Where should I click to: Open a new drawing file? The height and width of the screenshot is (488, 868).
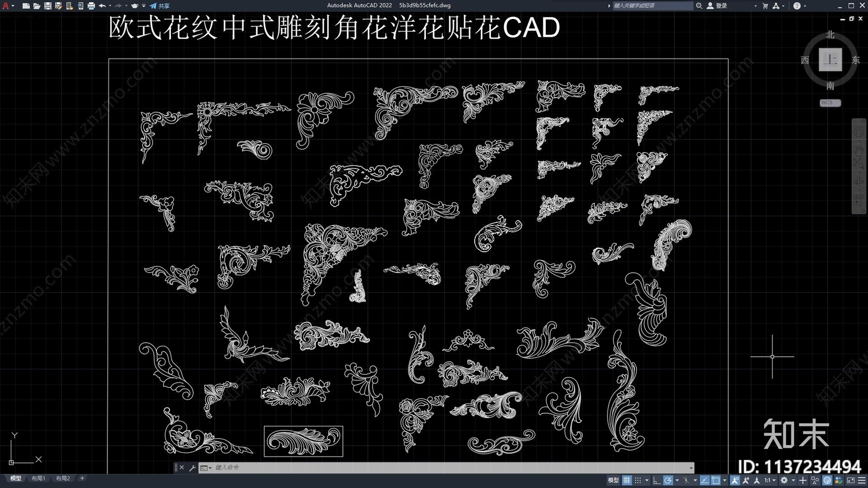tap(27, 5)
